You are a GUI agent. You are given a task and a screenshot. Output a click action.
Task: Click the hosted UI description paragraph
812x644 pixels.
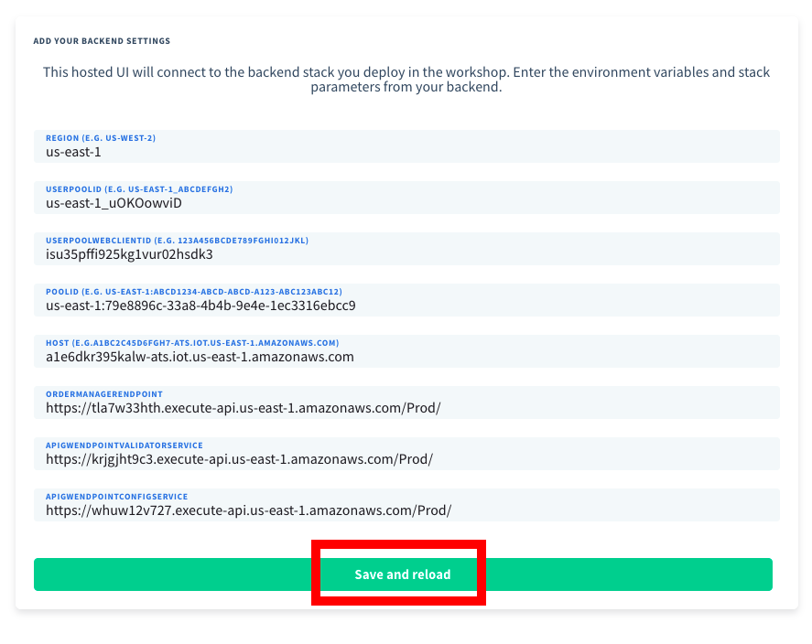click(406, 80)
